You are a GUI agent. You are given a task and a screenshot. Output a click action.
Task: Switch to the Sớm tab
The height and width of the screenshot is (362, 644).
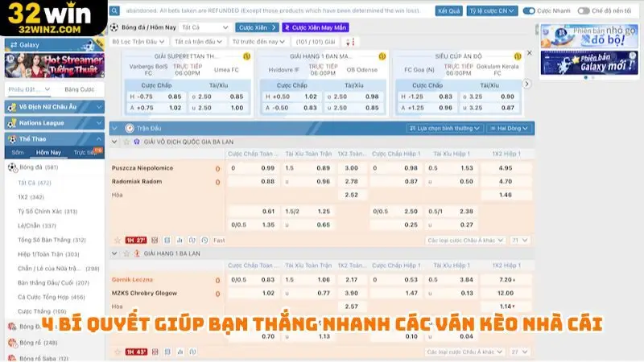18,152
